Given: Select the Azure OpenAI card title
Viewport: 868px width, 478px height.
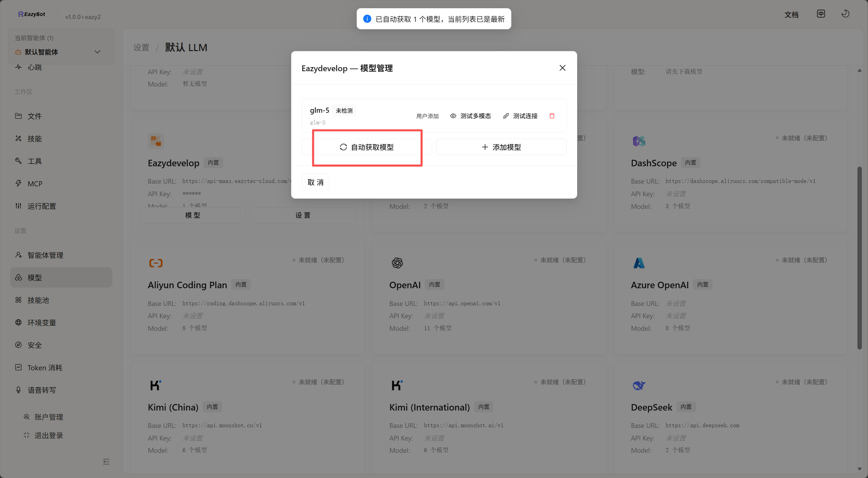Looking at the screenshot, I should click(660, 285).
